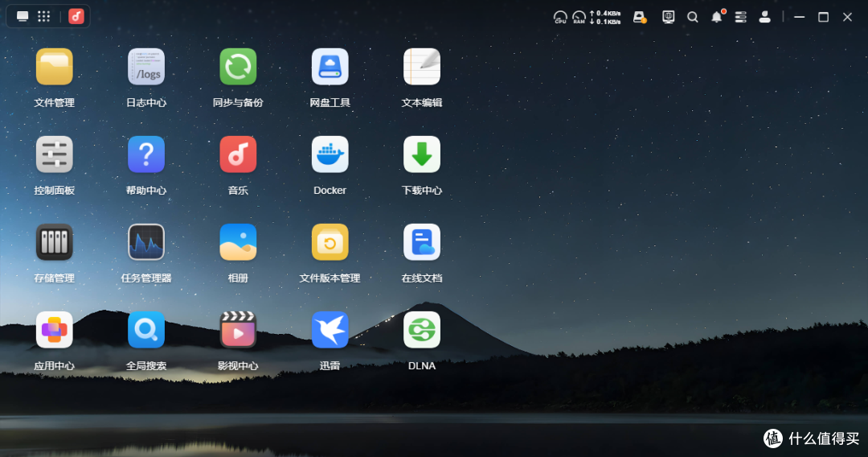868x457 pixels.
Task: Open the 应用中心 app center
Action: tap(55, 330)
